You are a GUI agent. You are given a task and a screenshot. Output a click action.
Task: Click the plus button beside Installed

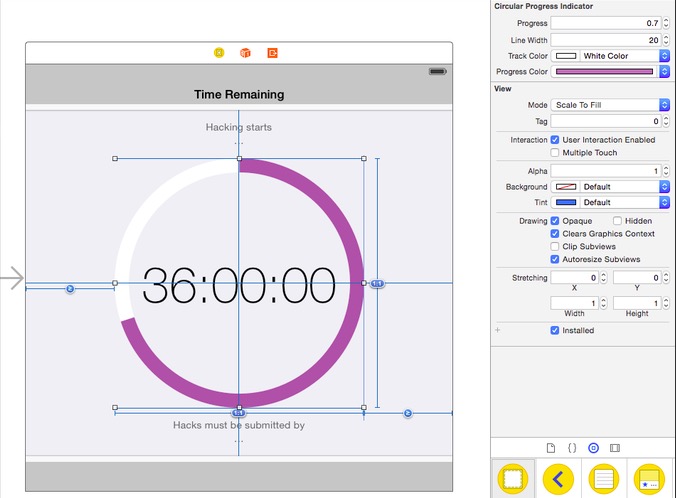pos(498,330)
